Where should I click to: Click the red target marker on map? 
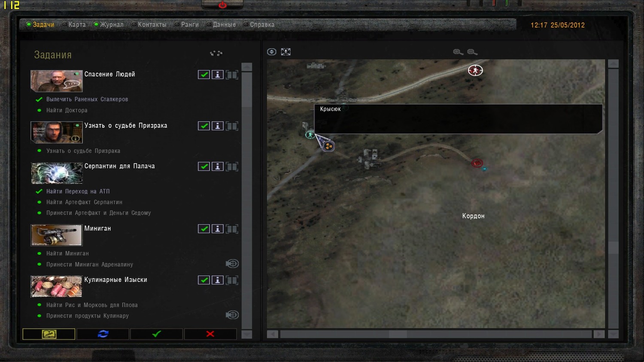(x=477, y=163)
